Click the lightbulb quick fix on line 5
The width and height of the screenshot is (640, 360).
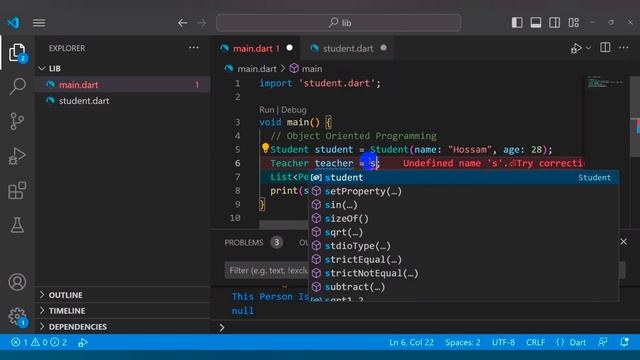click(x=265, y=148)
